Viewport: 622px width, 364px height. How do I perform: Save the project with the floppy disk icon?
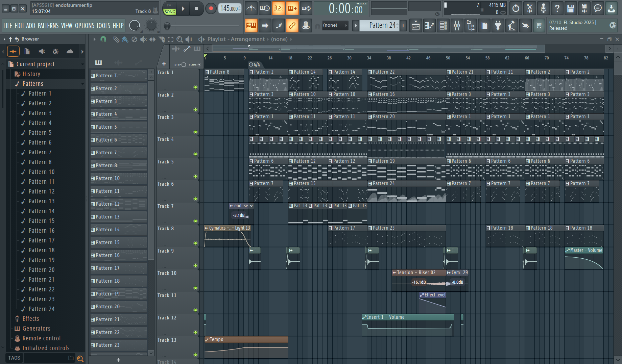(x=571, y=8)
